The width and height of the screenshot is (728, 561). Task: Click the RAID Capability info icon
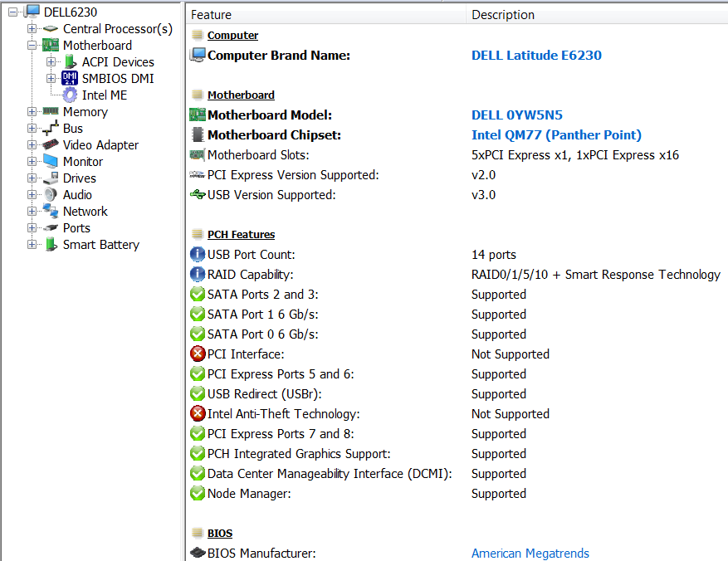198,274
